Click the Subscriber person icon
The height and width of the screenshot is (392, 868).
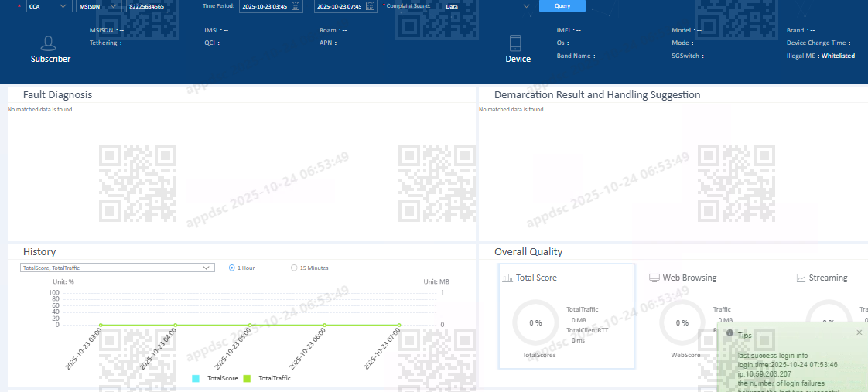tap(50, 43)
